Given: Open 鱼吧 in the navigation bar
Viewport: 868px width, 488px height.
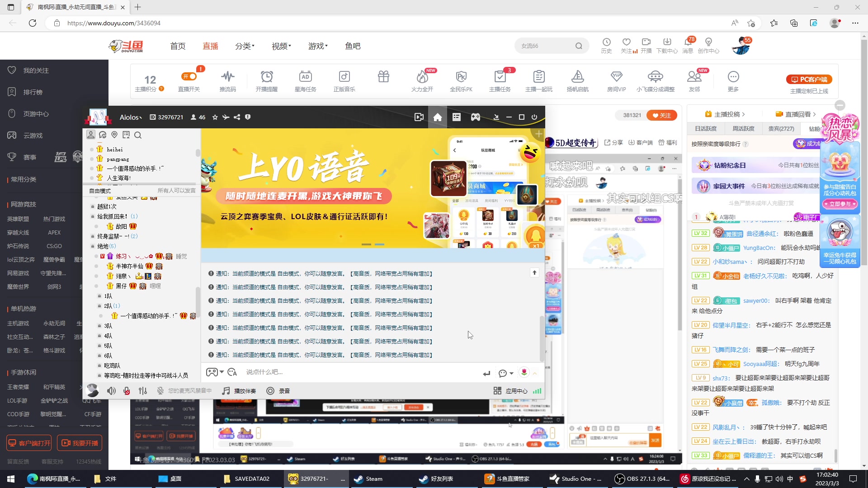Looking at the screenshot, I should tap(353, 46).
